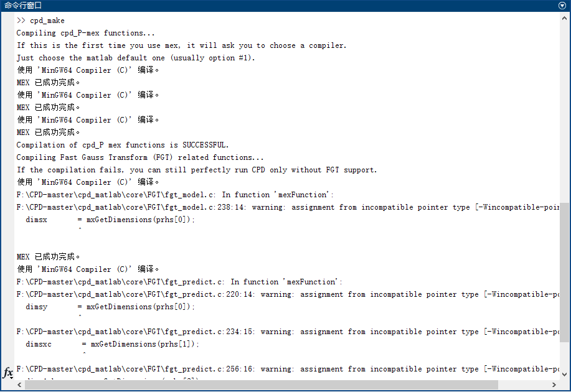Image resolution: width=571 pixels, height=392 pixels.
Task: Click the horizontal scrollbar left arrow
Action: click(19, 385)
